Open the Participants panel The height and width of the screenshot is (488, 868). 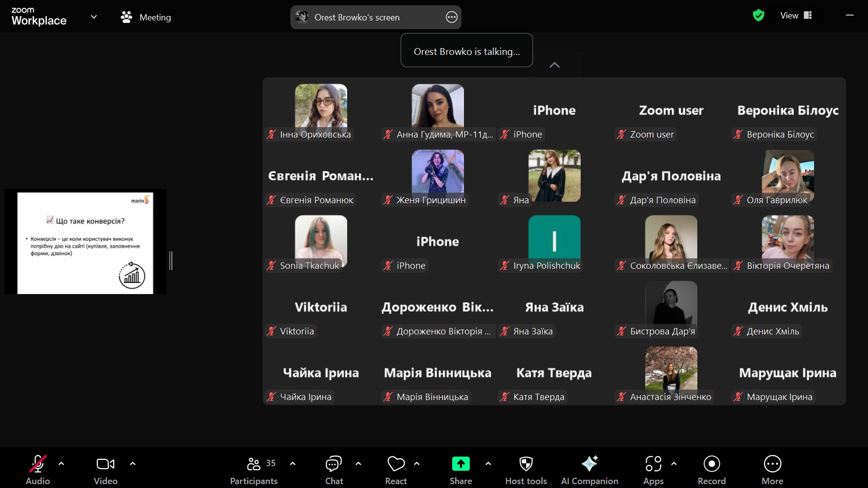(254, 470)
